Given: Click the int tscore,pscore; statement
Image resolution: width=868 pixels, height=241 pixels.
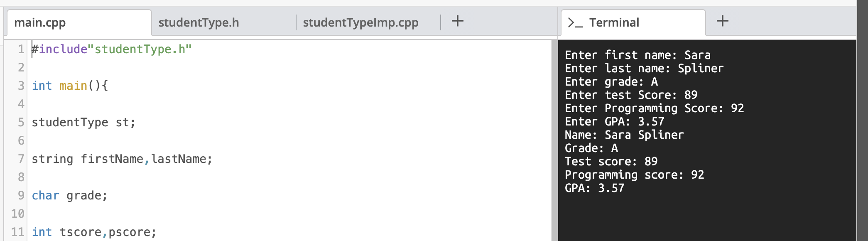Looking at the screenshot, I should [x=93, y=232].
